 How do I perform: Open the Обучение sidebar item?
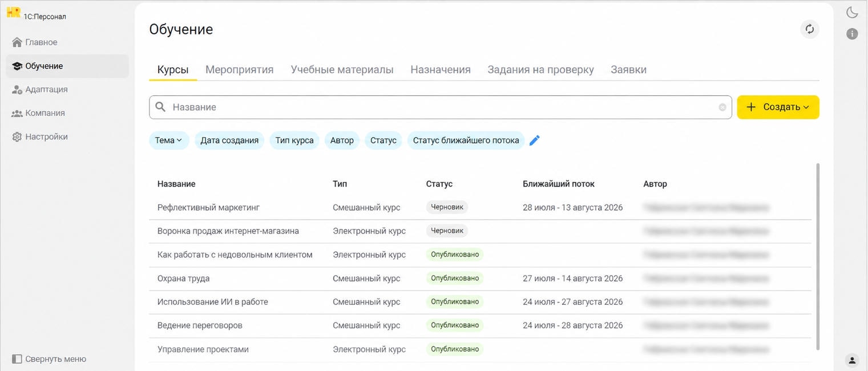(67, 66)
